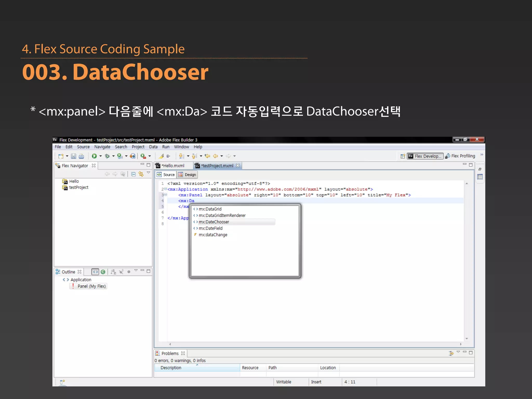Show more perspectives chevron
The height and width of the screenshot is (399, 532).
(x=482, y=155)
